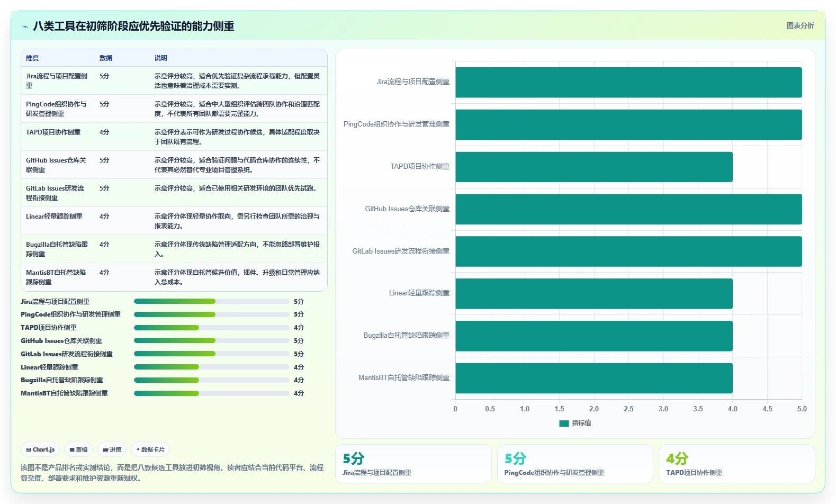Click the Linear轻量跟踪侧重 chart bar
Image resolution: width=836 pixels, height=504 pixels.
click(594, 294)
